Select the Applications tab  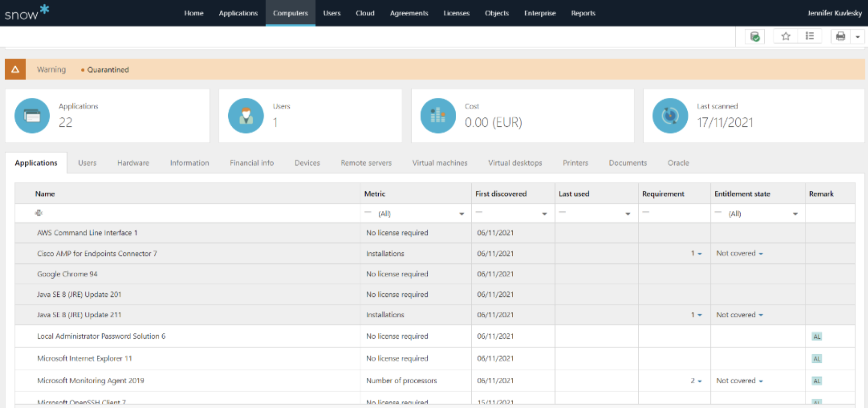point(36,163)
